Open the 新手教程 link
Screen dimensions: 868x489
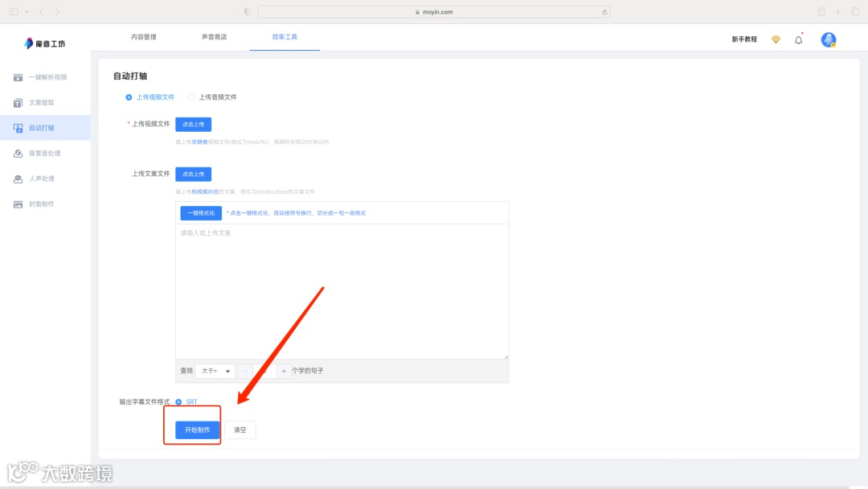[x=744, y=39]
